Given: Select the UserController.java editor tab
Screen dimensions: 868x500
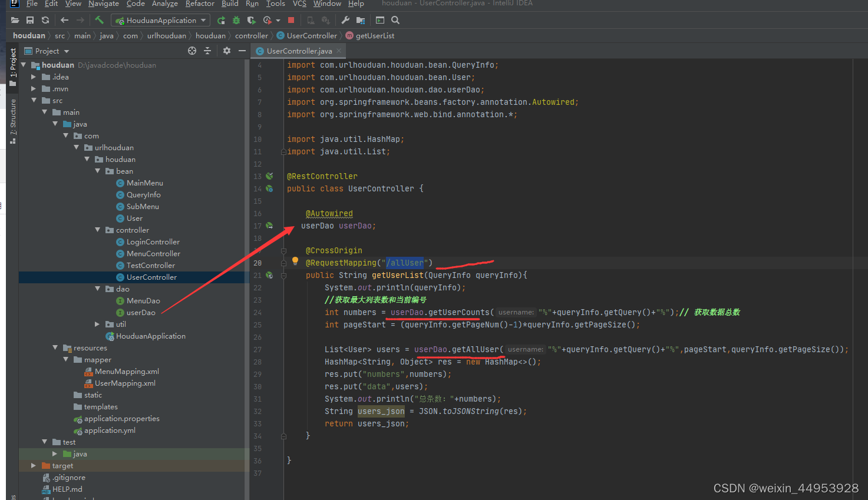Looking at the screenshot, I should click(299, 51).
